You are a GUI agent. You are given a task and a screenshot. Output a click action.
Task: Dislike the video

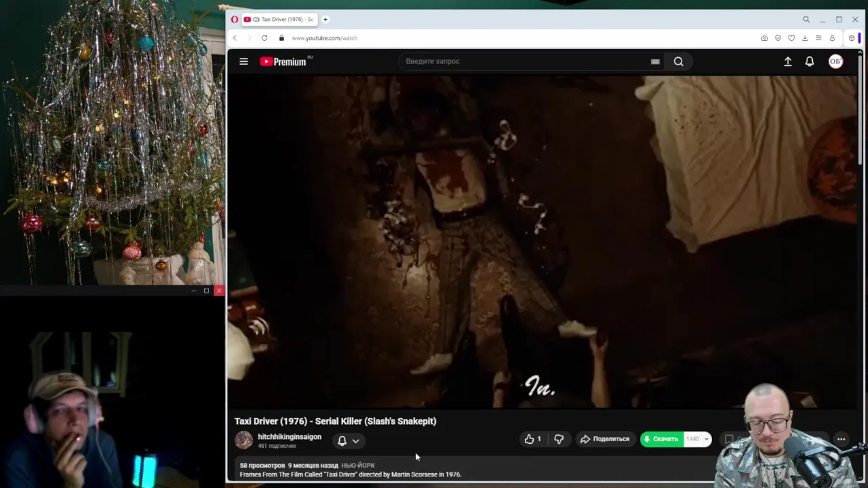pos(559,439)
